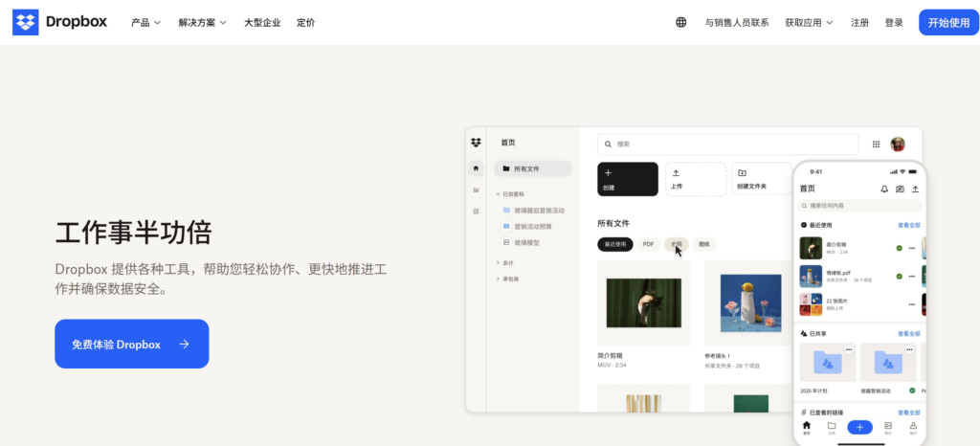Click 查看全部 next to 已查看的链接

pyautogui.click(x=909, y=413)
